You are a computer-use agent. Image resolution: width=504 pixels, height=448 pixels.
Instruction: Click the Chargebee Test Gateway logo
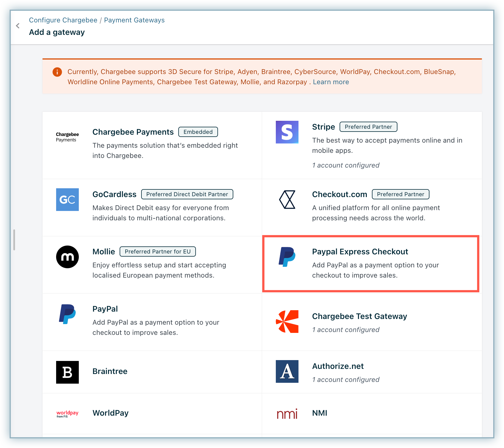[287, 322]
